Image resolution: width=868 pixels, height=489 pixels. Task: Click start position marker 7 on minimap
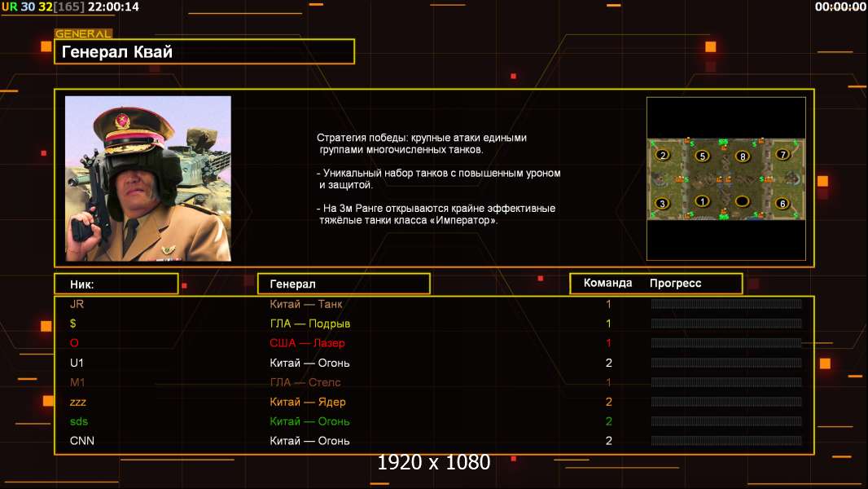[783, 155]
